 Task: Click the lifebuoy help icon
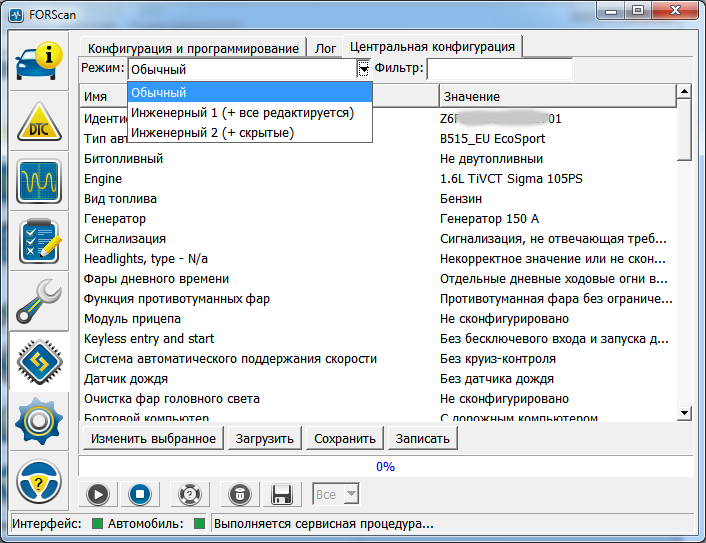click(x=190, y=494)
